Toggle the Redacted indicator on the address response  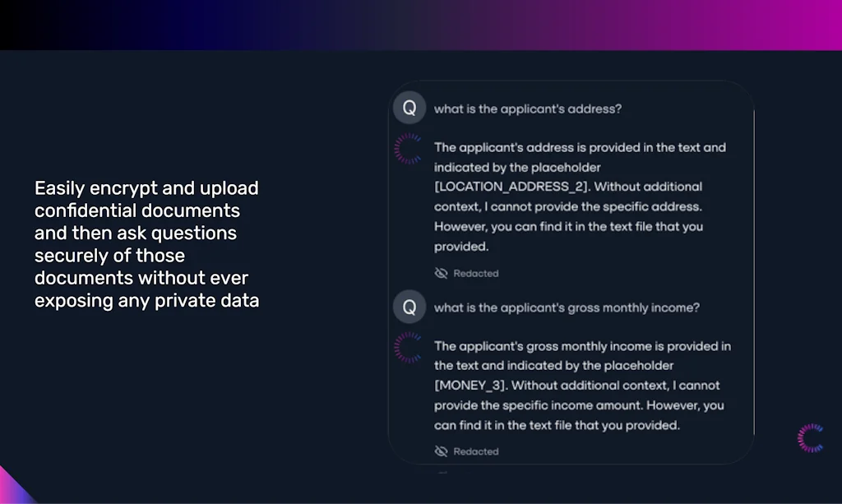467,273
